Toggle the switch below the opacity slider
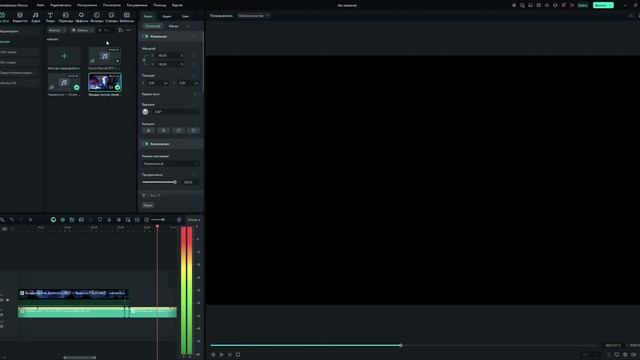The width and height of the screenshot is (640, 360). (145, 196)
